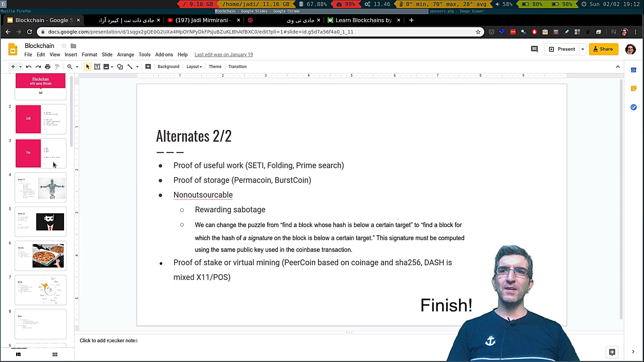
Task: Open the Keep notes side panel icon
Action: point(633,88)
